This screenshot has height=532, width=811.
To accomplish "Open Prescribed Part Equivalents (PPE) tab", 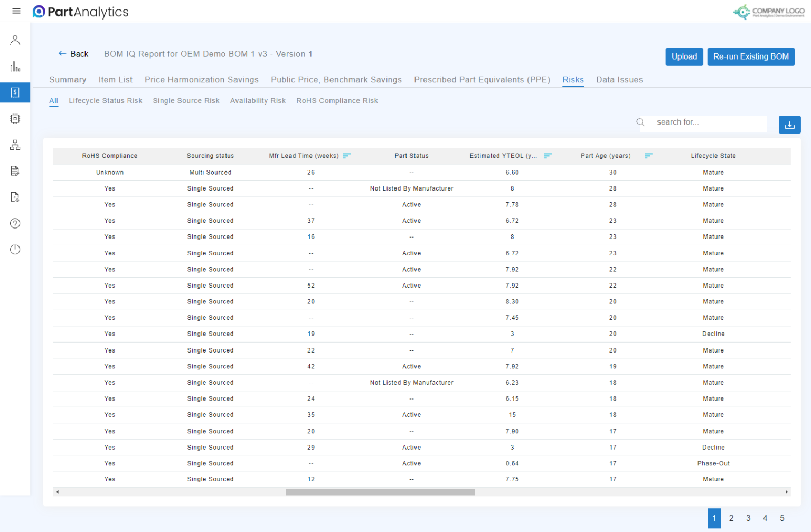I will 482,80.
